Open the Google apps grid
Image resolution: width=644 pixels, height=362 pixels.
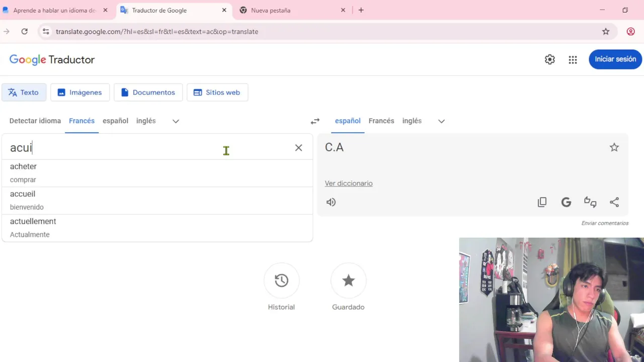(x=573, y=60)
